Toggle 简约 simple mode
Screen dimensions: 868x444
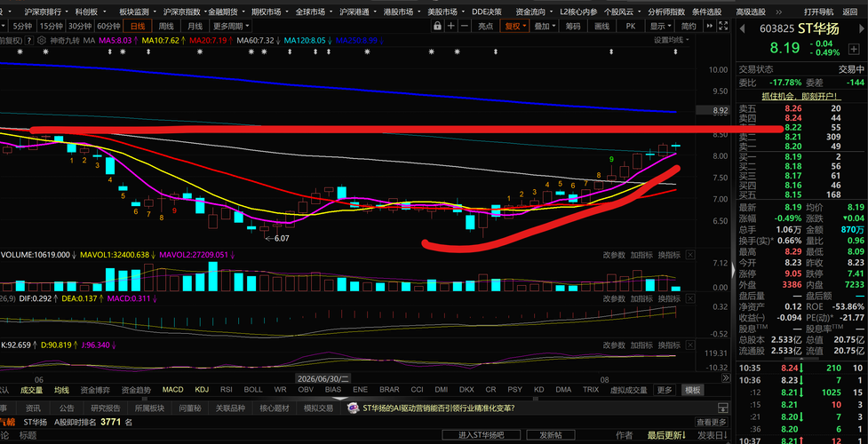pos(689,26)
